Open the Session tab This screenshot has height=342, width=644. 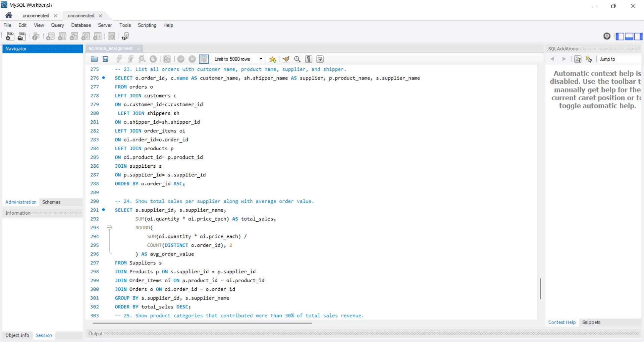[x=44, y=335]
